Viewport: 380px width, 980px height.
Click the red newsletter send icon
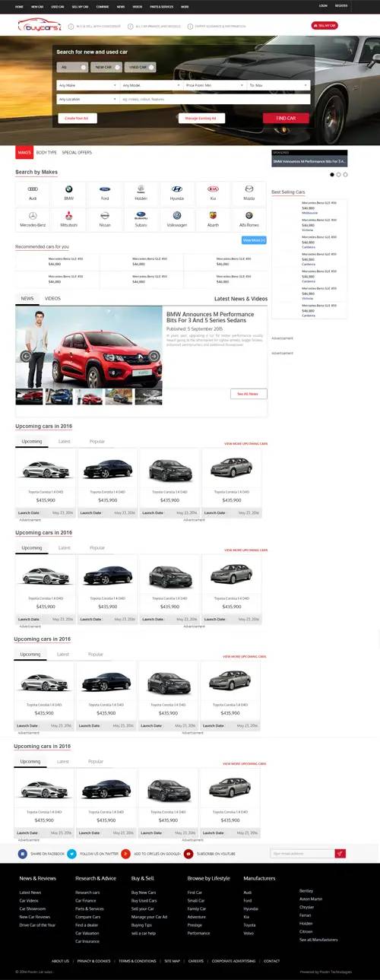click(340, 854)
